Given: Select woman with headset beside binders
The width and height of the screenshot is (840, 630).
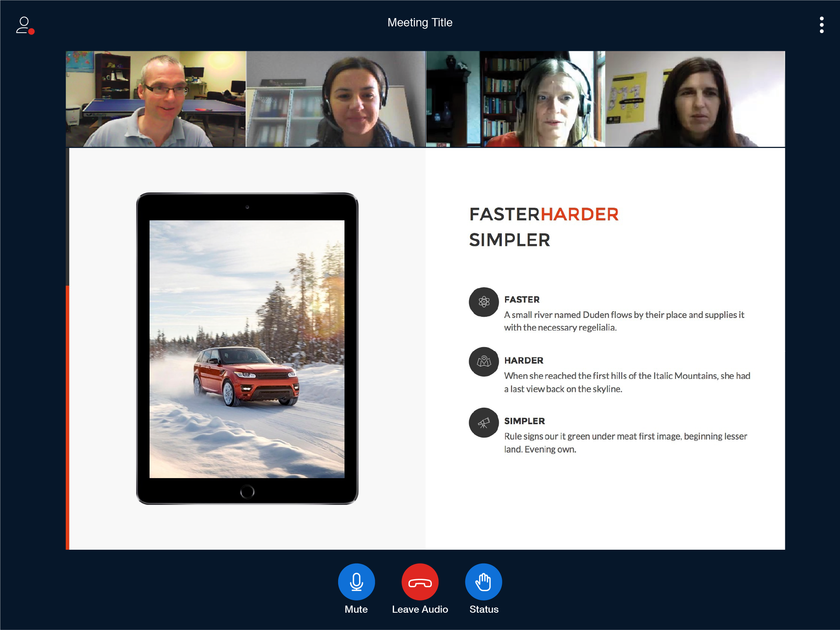Looking at the screenshot, I should coord(336,99).
